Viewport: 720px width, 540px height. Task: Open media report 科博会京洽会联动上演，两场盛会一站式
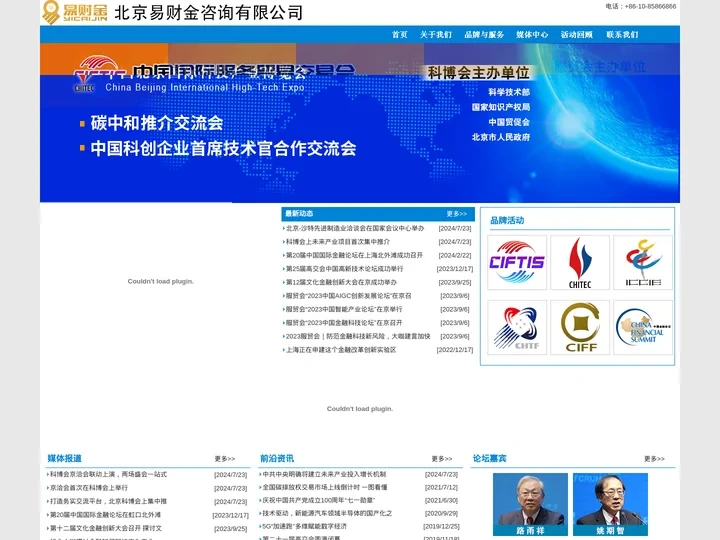108,474
